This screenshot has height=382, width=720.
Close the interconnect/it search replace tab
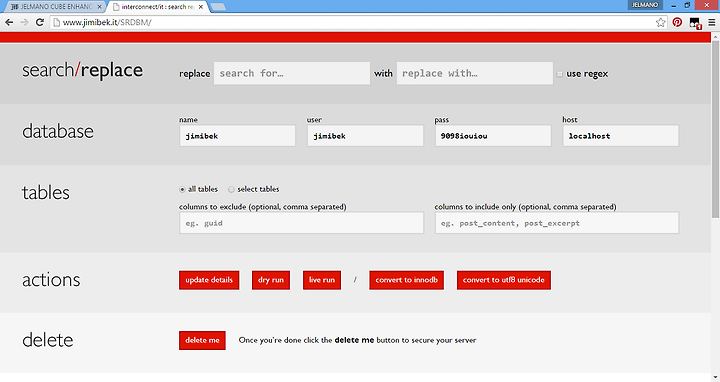pos(201,7)
